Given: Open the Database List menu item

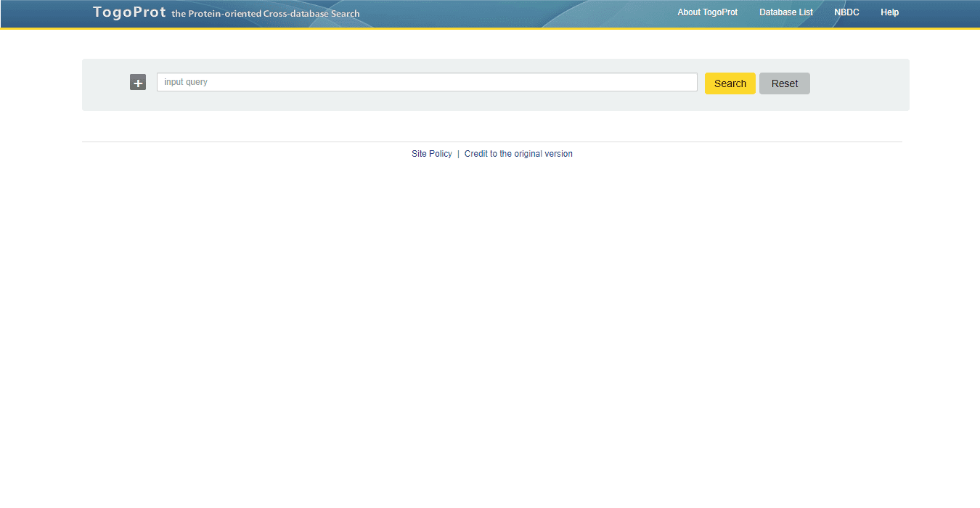Looking at the screenshot, I should click(x=785, y=12).
